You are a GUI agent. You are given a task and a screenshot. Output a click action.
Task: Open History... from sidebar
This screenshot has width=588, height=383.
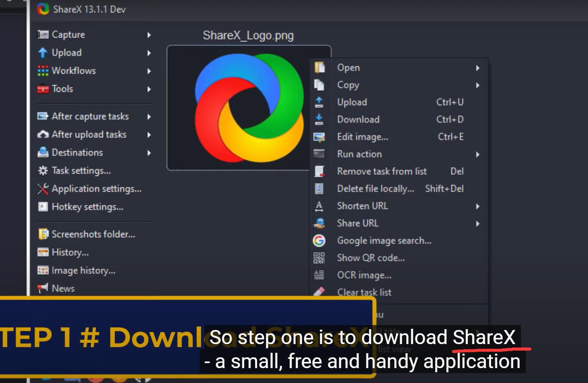(70, 252)
